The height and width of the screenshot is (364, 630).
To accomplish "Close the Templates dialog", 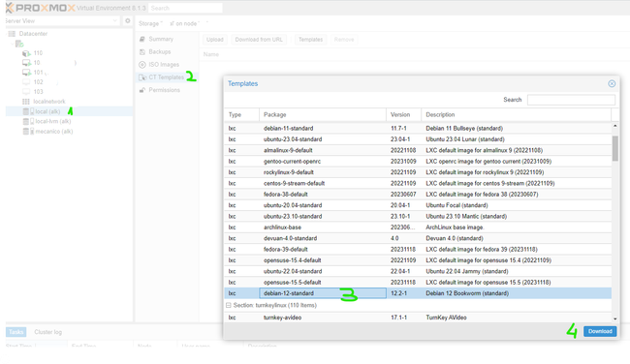I will [612, 83].
